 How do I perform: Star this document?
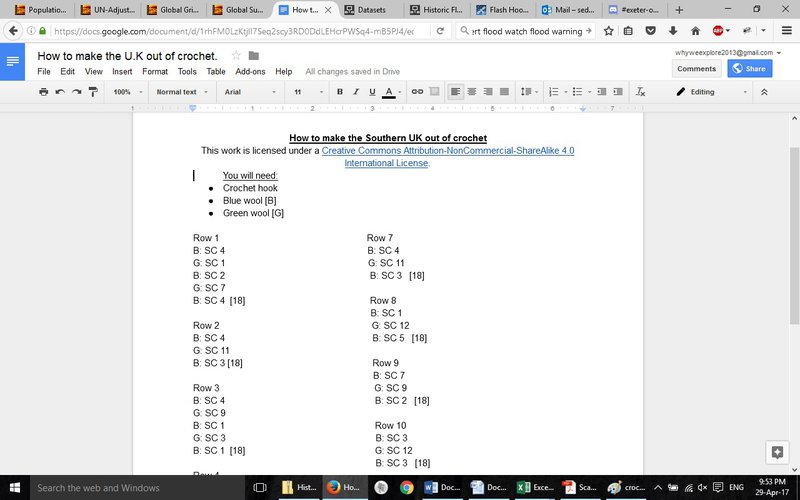click(x=236, y=55)
